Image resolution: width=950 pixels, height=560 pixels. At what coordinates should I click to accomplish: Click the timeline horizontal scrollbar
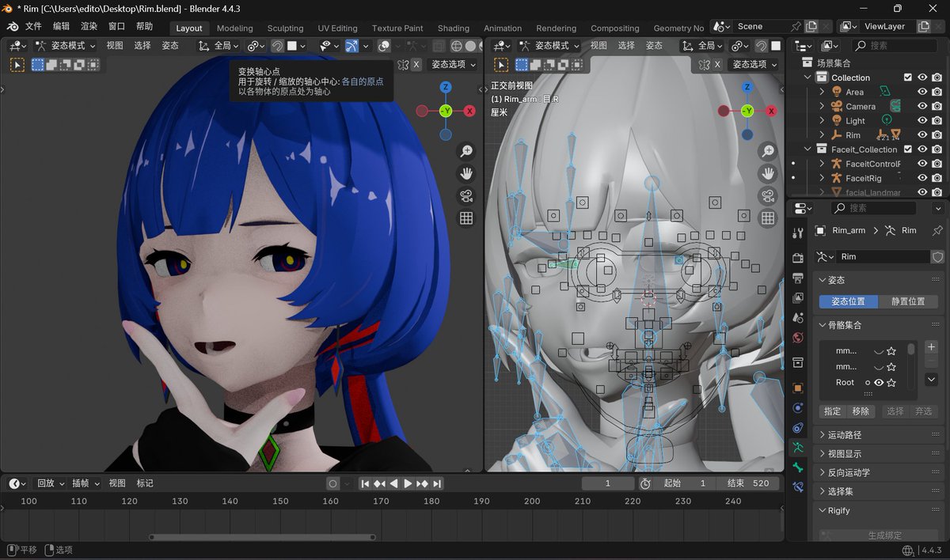click(x=261, y=538)
